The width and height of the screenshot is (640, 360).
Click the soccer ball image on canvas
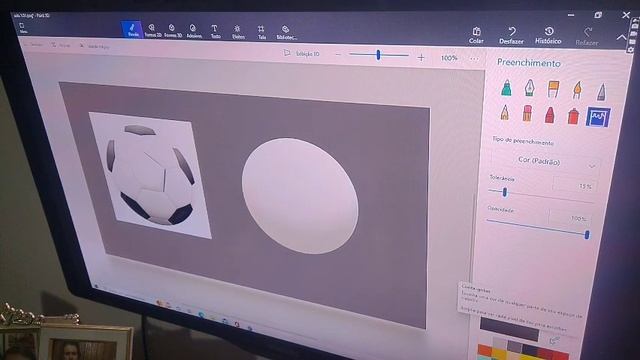[150, 175]
